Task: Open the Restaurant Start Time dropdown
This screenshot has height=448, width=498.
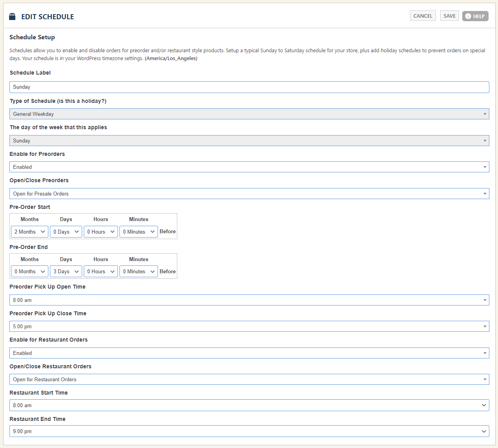Action: click(249, 405)
